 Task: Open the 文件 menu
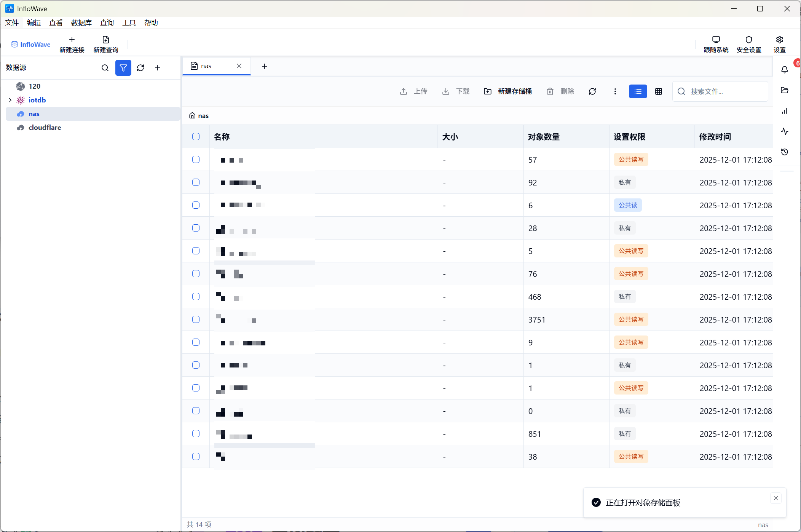coord(12,23)
